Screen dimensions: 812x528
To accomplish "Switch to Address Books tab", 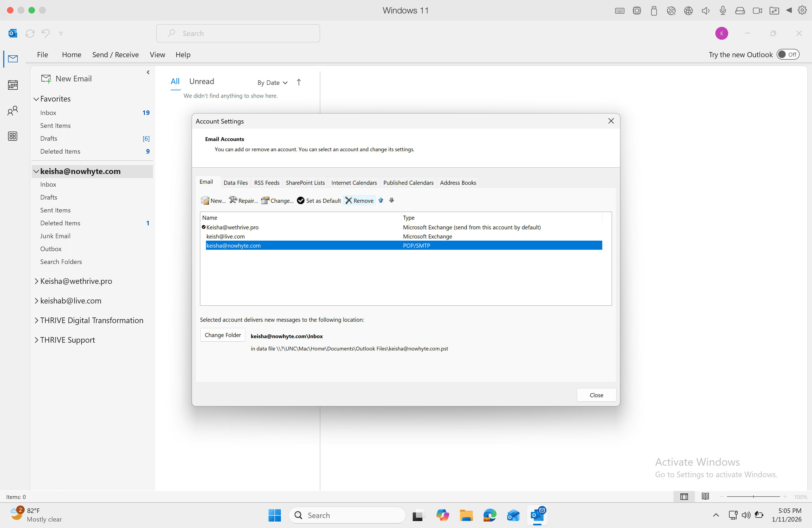I will coord(458,183).
